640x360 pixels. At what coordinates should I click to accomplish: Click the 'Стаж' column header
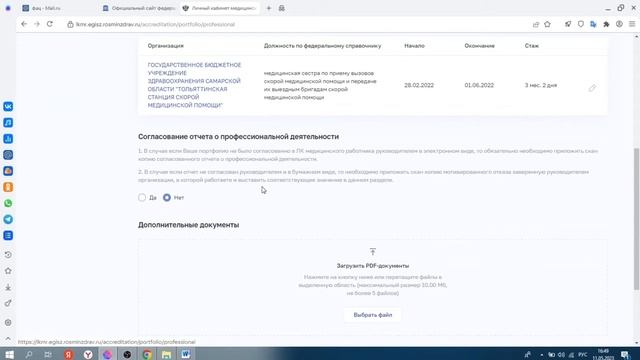531,46
